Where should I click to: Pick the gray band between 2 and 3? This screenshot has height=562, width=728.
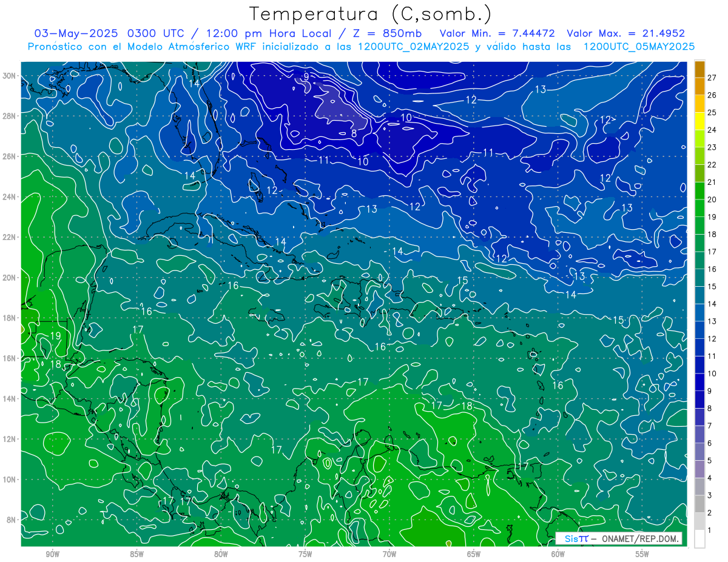coord(699,504)
